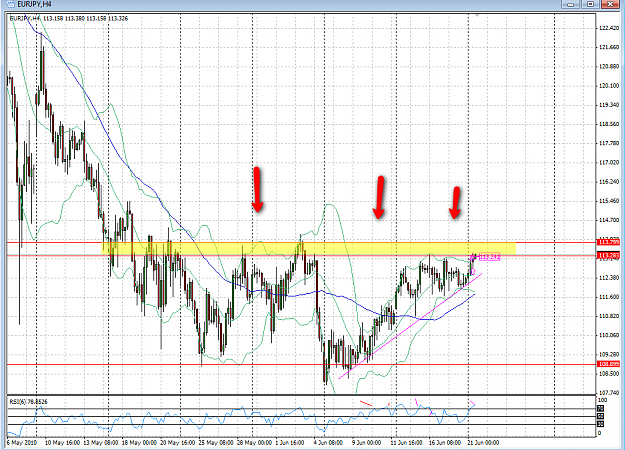Click price axis value 117.020

[x=609, y=162]
